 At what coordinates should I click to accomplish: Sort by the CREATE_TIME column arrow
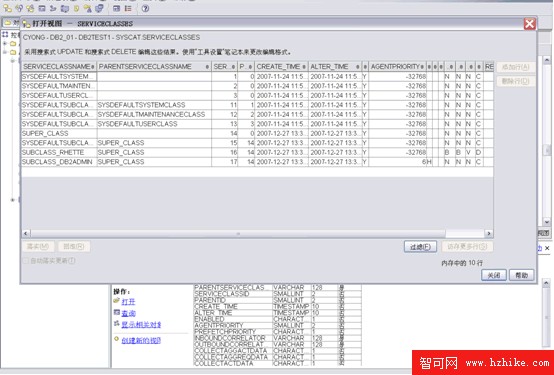304,67
